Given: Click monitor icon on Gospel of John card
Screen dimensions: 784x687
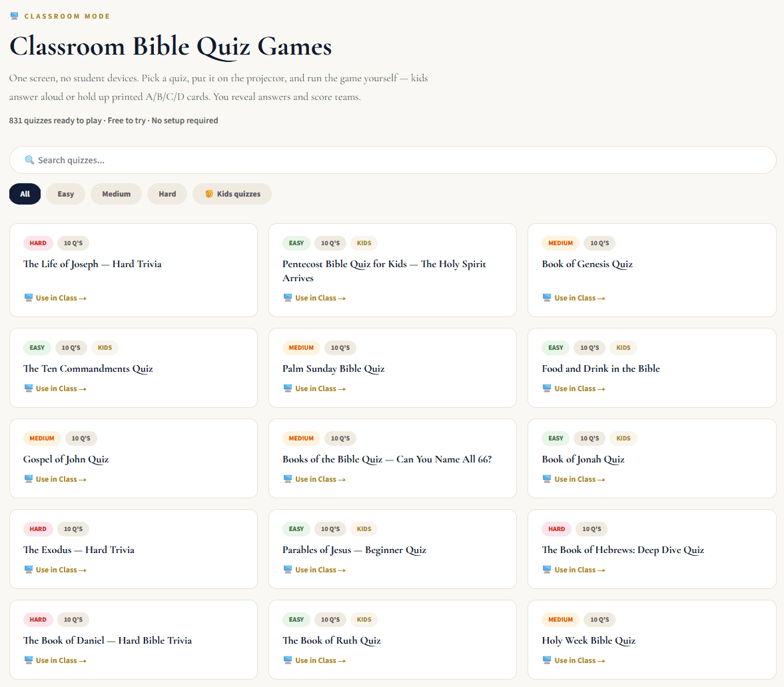Looking at the screenshot, I should (x=29, y=479).
